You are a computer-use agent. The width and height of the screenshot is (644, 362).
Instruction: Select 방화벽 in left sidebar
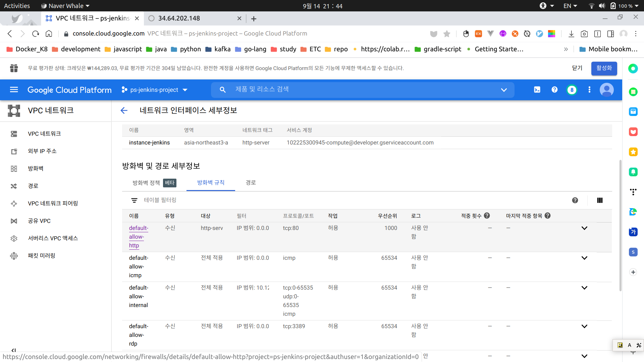coord(36,168)
